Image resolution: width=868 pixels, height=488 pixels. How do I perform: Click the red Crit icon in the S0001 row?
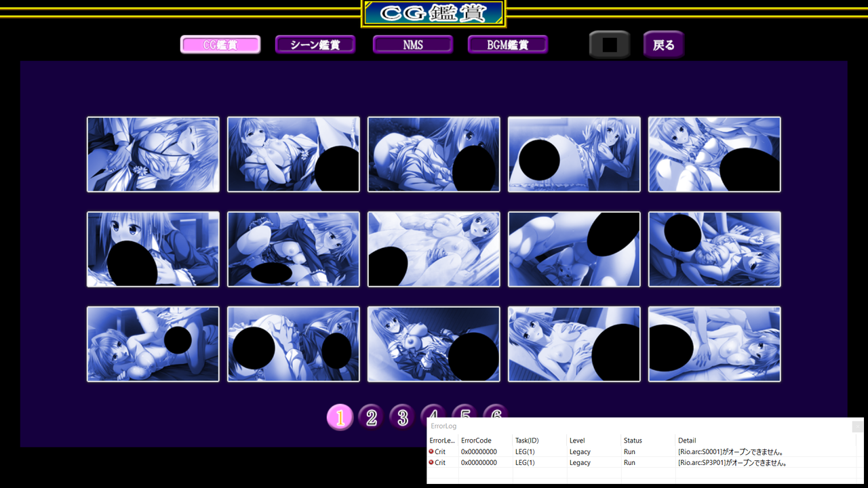tap(431, 451)
